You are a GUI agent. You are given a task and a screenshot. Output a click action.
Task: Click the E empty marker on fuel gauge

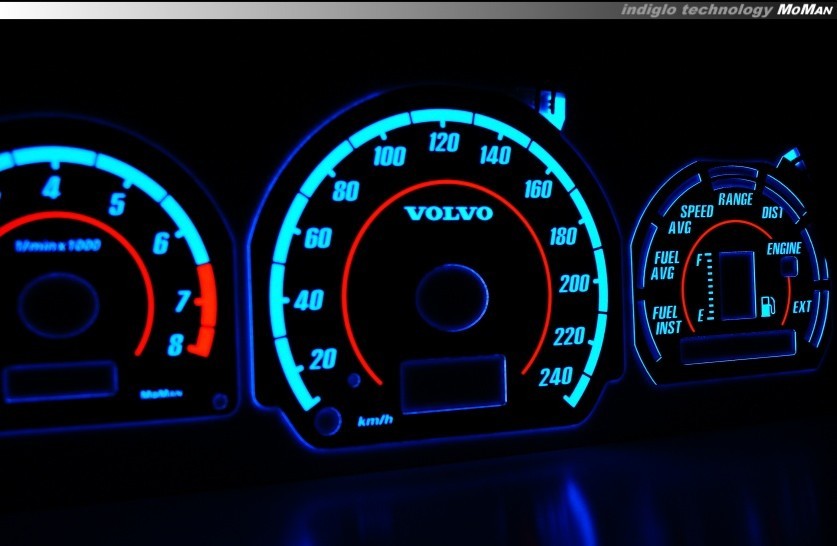[x=701, y=315]
